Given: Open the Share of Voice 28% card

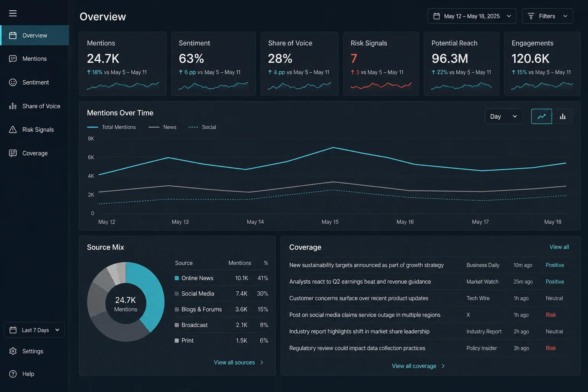Looking at the screenshot, I should click(299, 64).
